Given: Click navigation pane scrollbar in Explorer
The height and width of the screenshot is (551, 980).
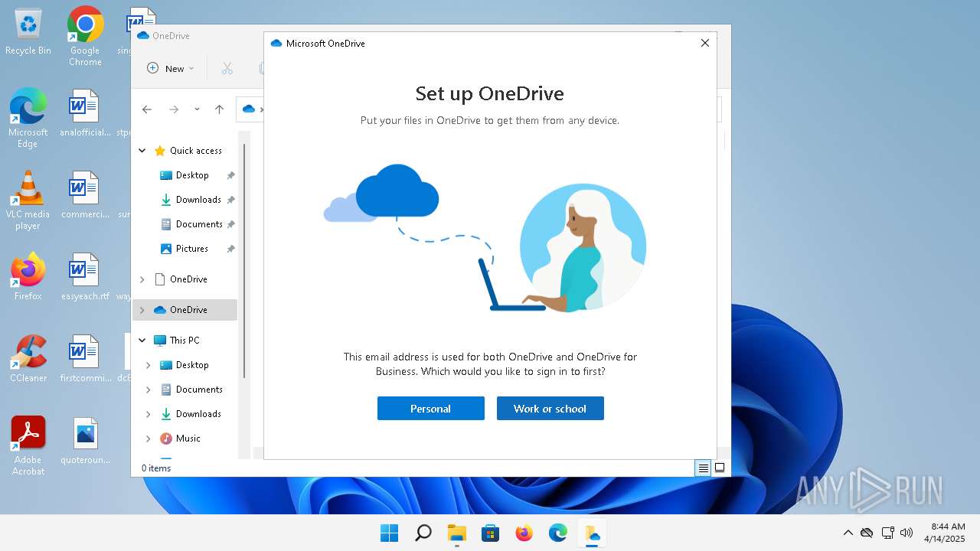Looking at the screenshot, I should [x=245, y=260].
